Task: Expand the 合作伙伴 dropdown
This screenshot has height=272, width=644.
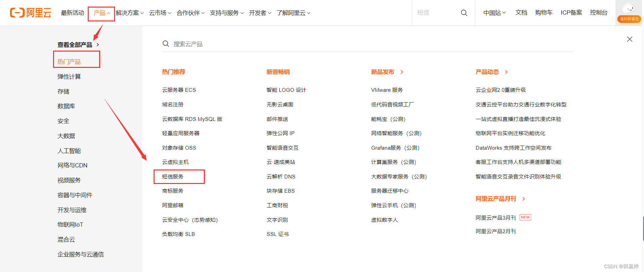Action: [191, 13]
